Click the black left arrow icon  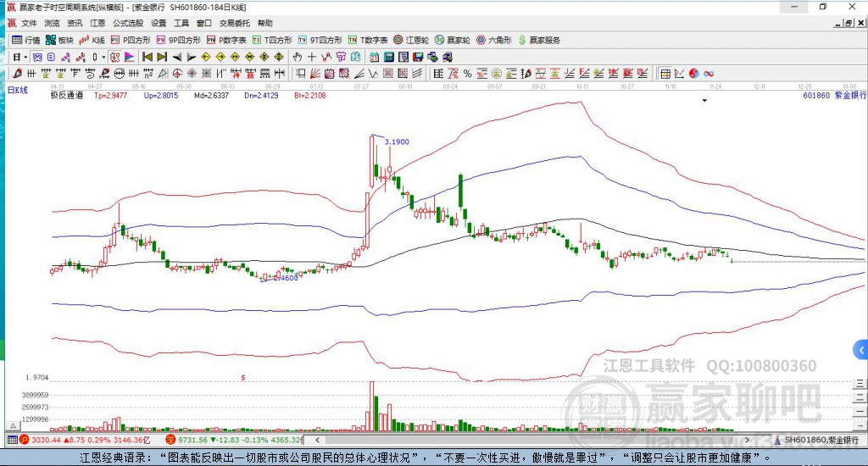click(x=177, y=57)
